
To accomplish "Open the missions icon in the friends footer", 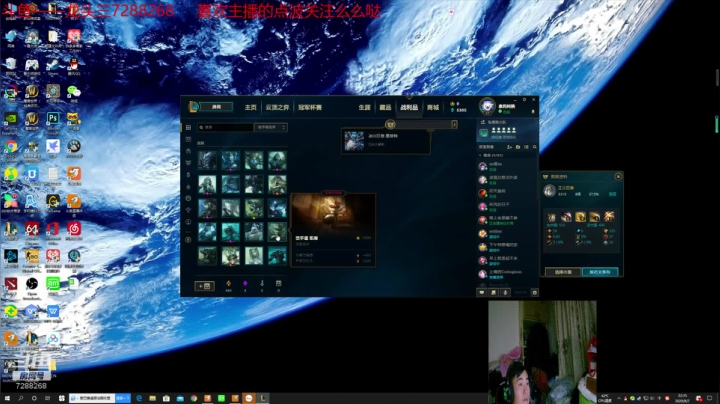I will pos(494,292).
